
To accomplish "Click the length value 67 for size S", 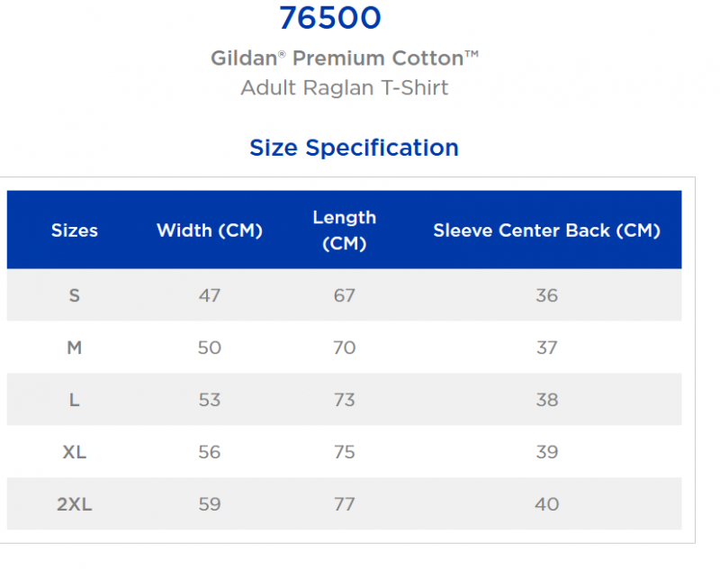I will click(345, 295).
